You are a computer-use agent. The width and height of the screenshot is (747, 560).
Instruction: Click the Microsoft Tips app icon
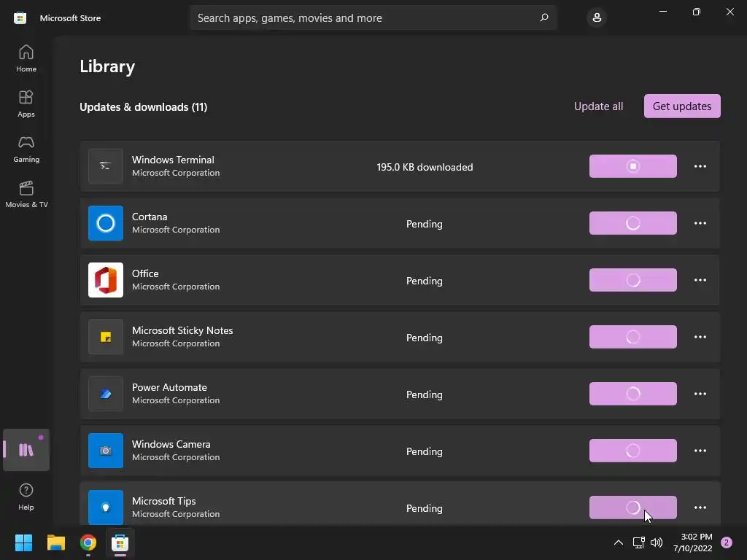106,507
